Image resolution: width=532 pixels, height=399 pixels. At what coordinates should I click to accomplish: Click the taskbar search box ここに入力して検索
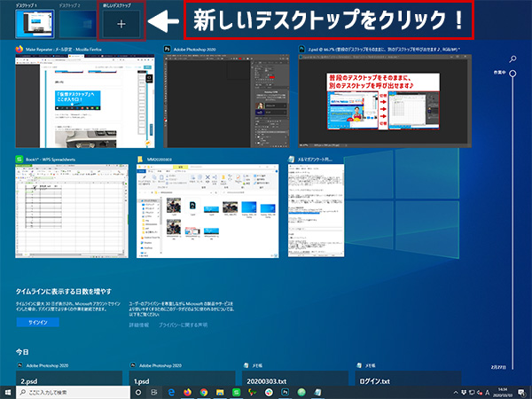click(73, 392)
